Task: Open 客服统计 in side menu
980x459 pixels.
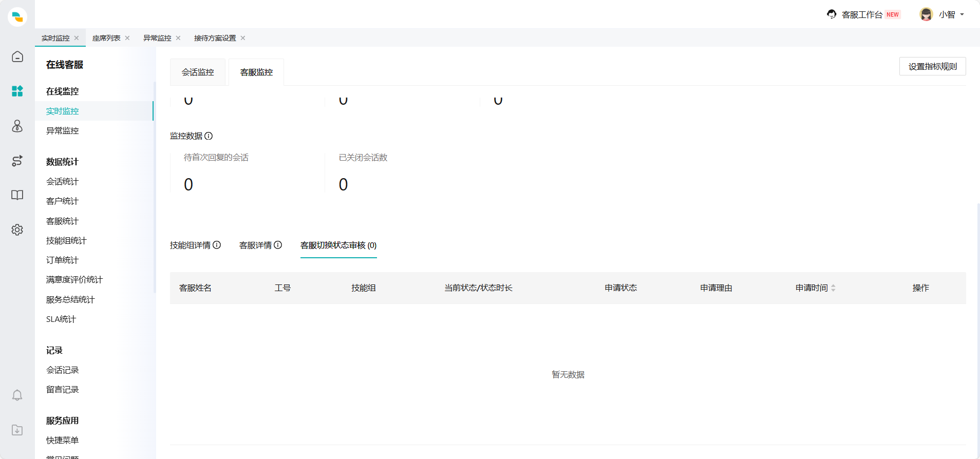Action: 62,221
